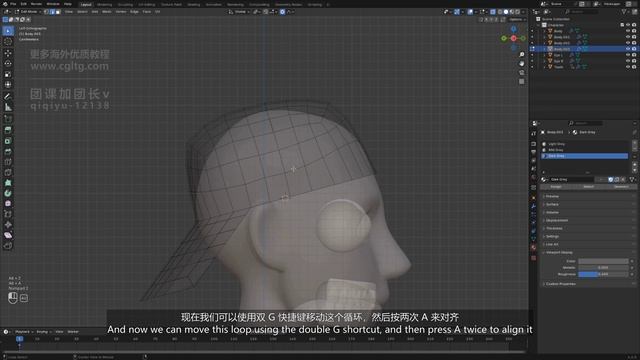Image resolution: width=640 pixels, height=360 pixels.
Task: Select the Rip Region tool
Action: [x=8, y=246]
